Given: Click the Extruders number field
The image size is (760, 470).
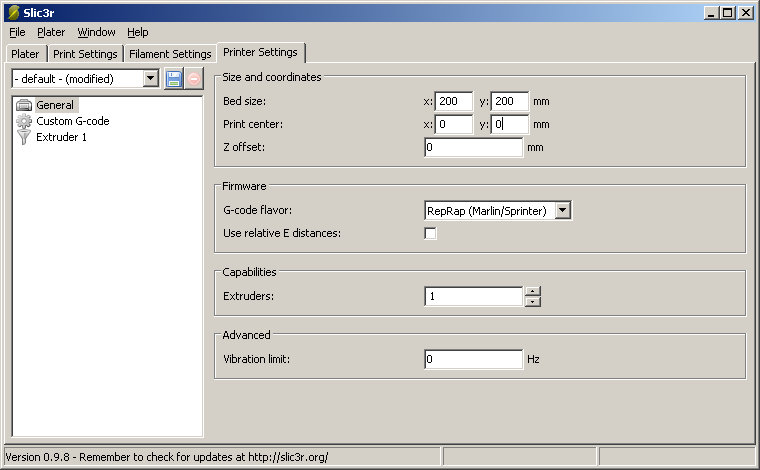Looking at the screenshot, I should [x=474, y=297].
